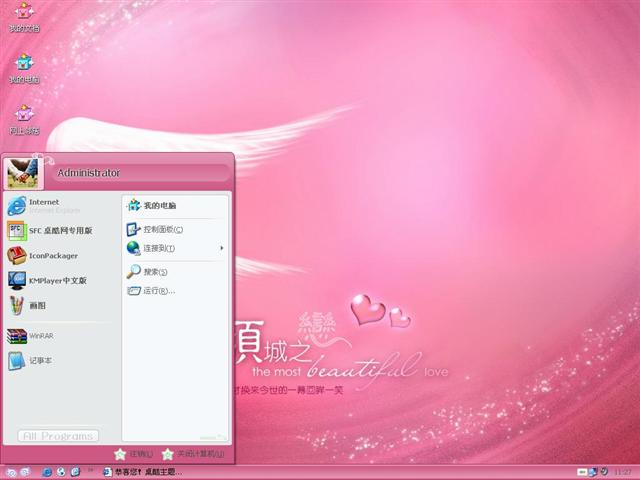
Task: Click the 注销(L) log off button
Action: tap(134, 454)
